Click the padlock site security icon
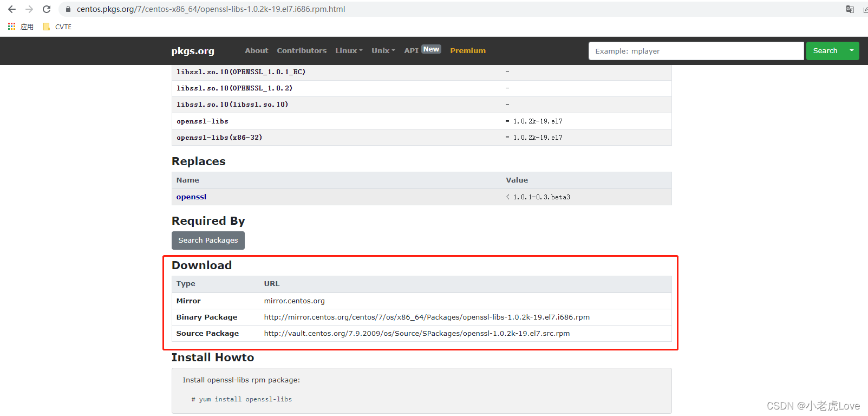Viewport: 868px width, 416px height. pyautogui.click(x=68, y=9)
